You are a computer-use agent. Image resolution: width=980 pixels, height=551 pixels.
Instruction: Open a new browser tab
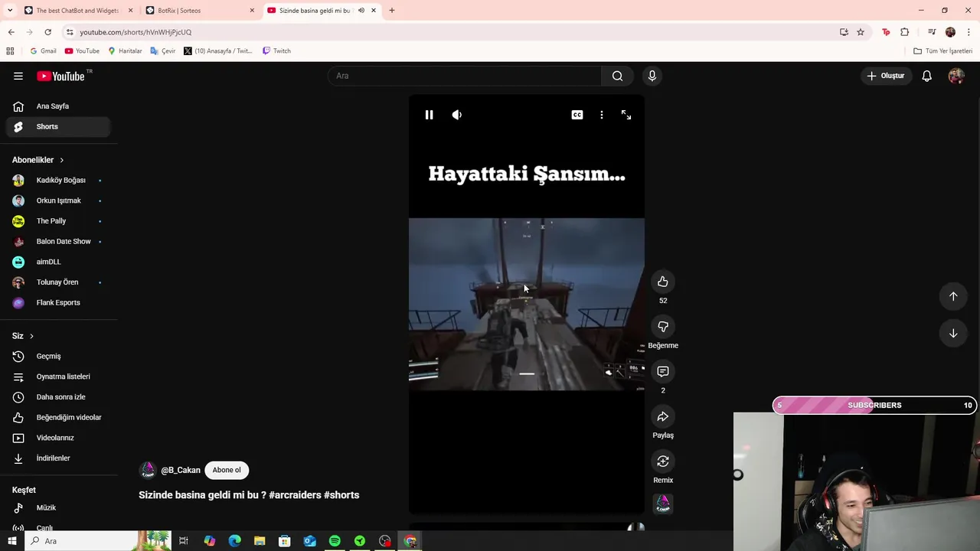point(392,11)
